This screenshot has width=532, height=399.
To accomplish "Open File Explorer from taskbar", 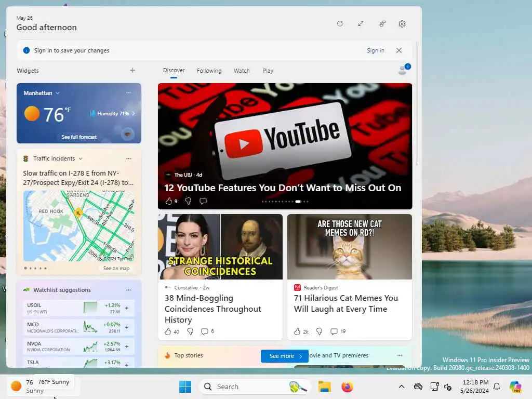I will 324,387.
